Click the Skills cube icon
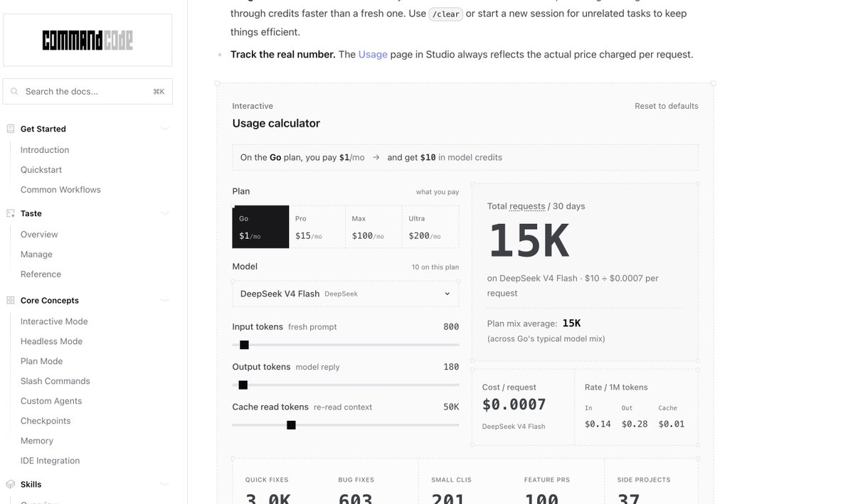 [11, 484]
